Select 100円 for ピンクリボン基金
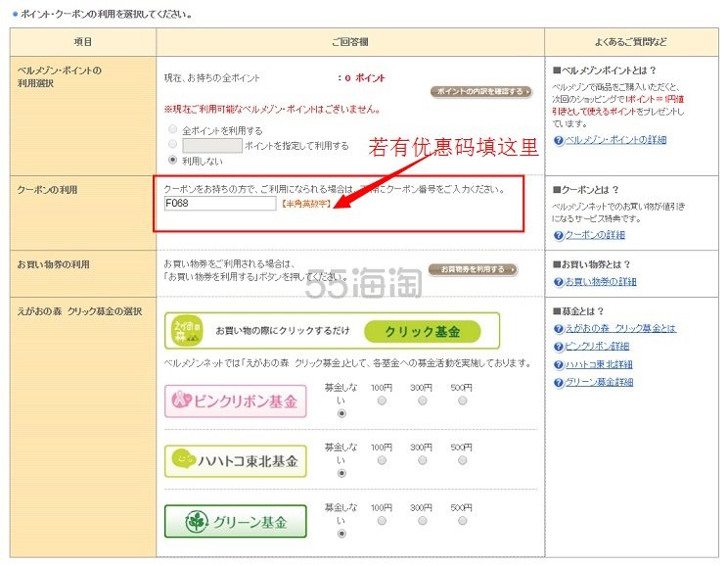 pyautogui.click(x=382, y=401)
